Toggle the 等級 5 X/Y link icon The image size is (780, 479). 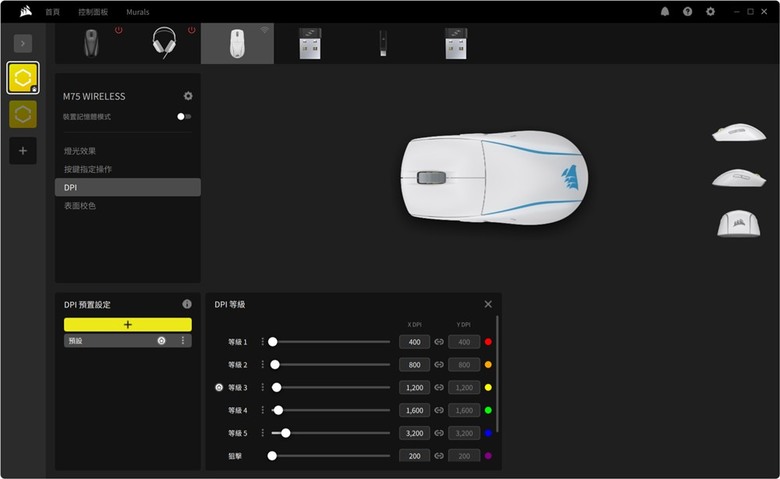(439, 433)
